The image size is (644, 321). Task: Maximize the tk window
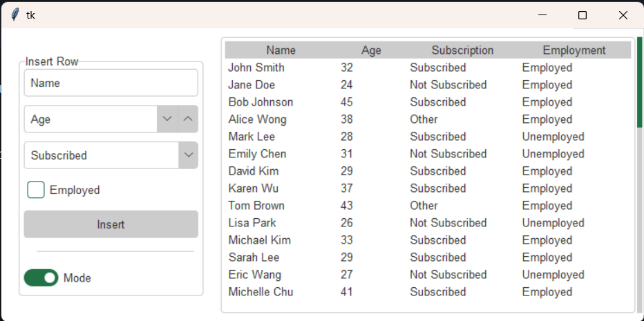click(583, 15)
